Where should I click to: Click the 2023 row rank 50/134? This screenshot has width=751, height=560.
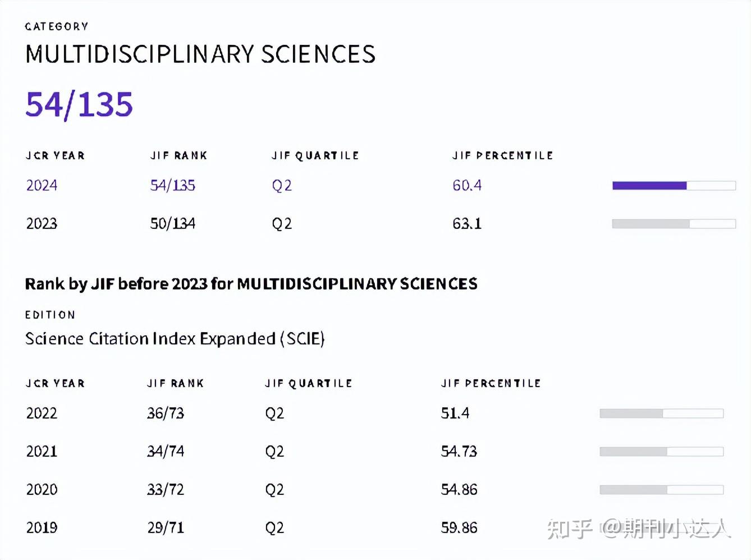coord(173,223)
